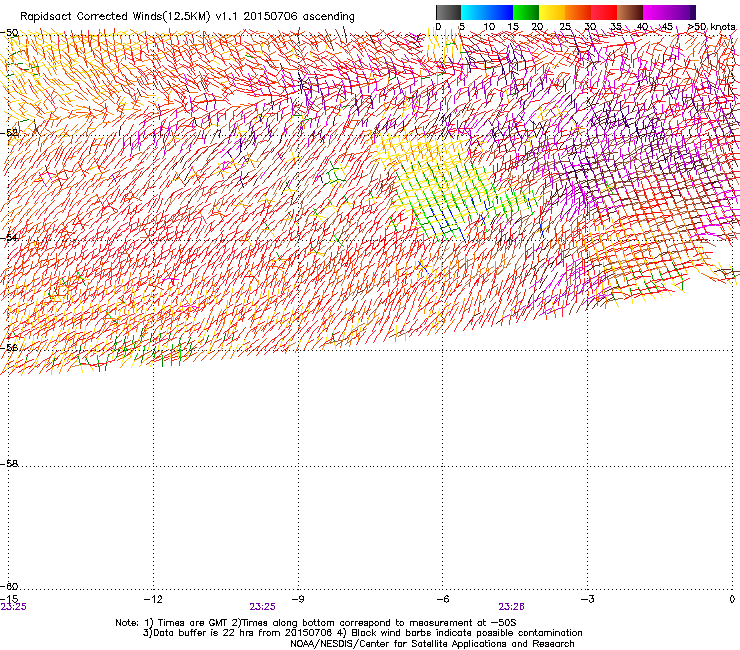Select the -54 latitude axis label
This screenshot has width=740, height=650.
9,237
